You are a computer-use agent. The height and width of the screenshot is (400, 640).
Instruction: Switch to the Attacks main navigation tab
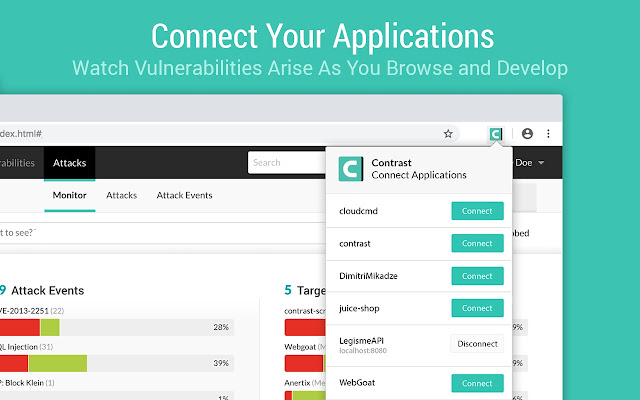pos(69,163)
